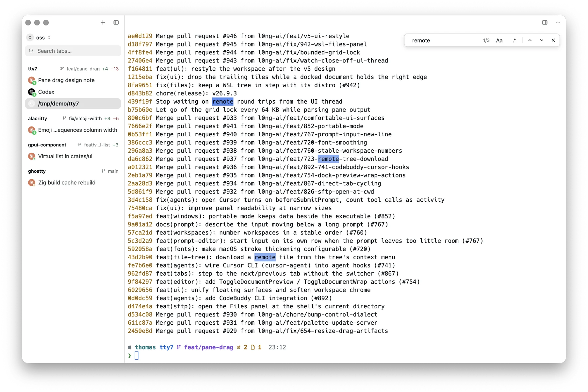Click the tty7 project group header

pos(33,69)
